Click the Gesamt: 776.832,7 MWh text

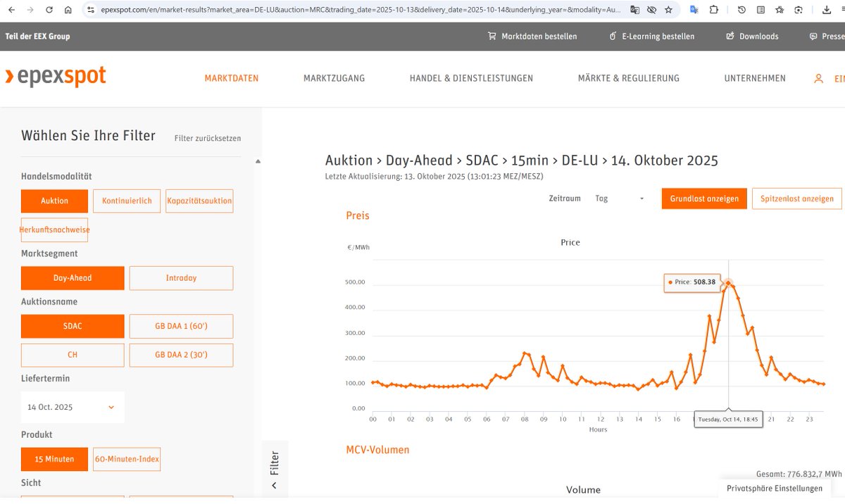click(x=799, y=474)
